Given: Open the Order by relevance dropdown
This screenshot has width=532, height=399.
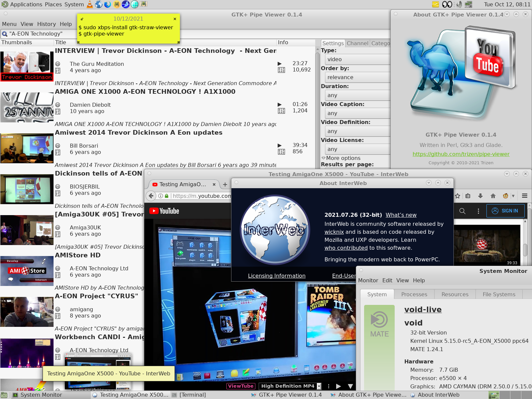Looking at the screenshot, I should click(x=357, y=77).
